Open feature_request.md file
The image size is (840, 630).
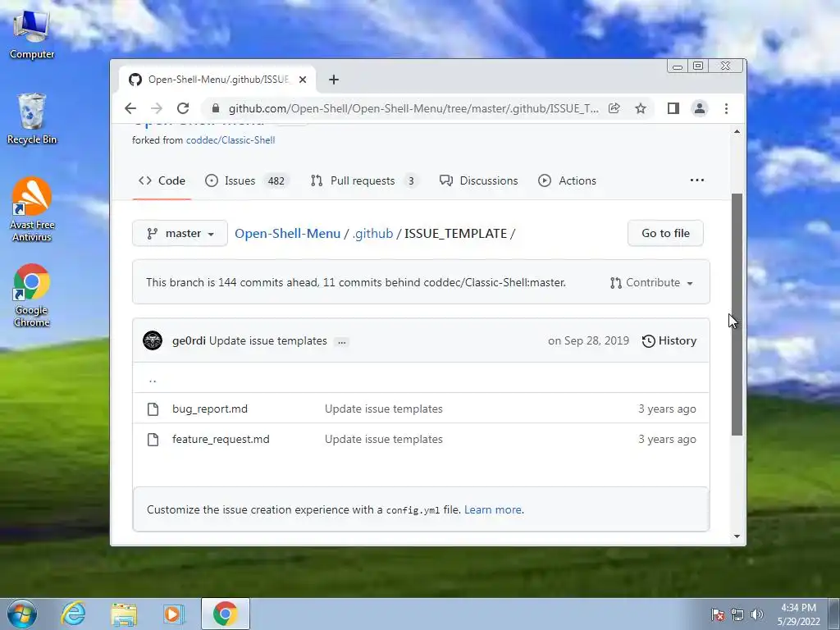coord(221,440)
